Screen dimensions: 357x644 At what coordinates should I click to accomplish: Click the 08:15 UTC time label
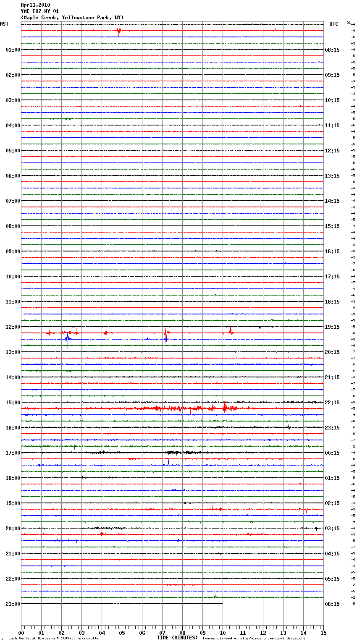pos(332,50)
